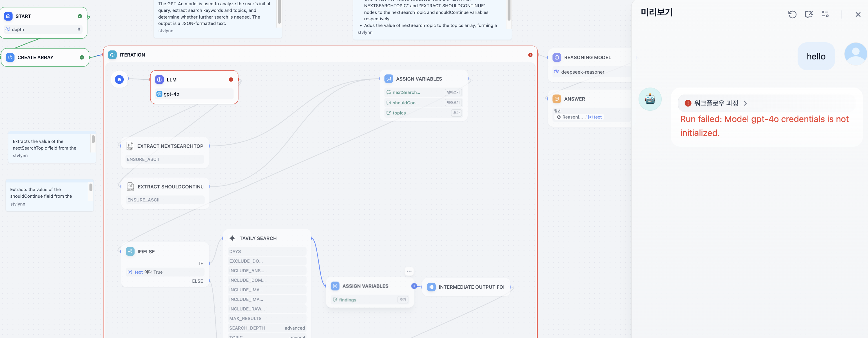Screen dimensions: 868x338
Task: Click the IF/ELSE node branch icon
Action: (x=130, y=251)
